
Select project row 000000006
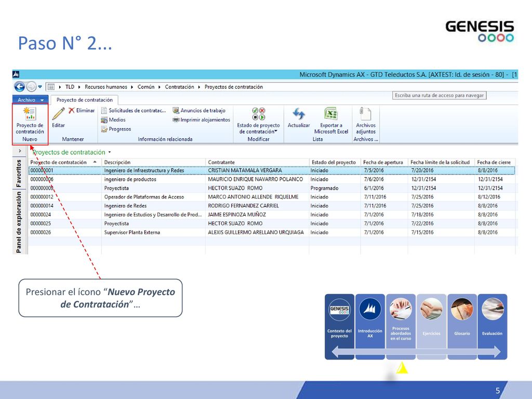coord(271,179)
